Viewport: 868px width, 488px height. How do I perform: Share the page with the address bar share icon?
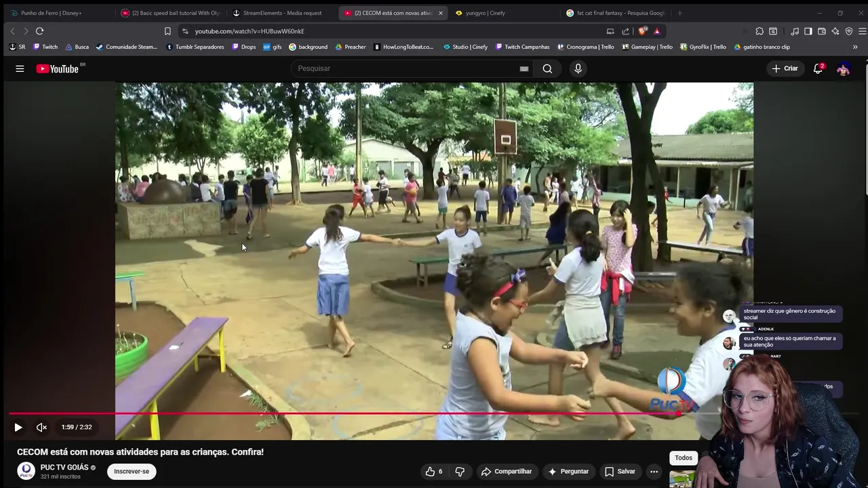click(x=625, y=31)
